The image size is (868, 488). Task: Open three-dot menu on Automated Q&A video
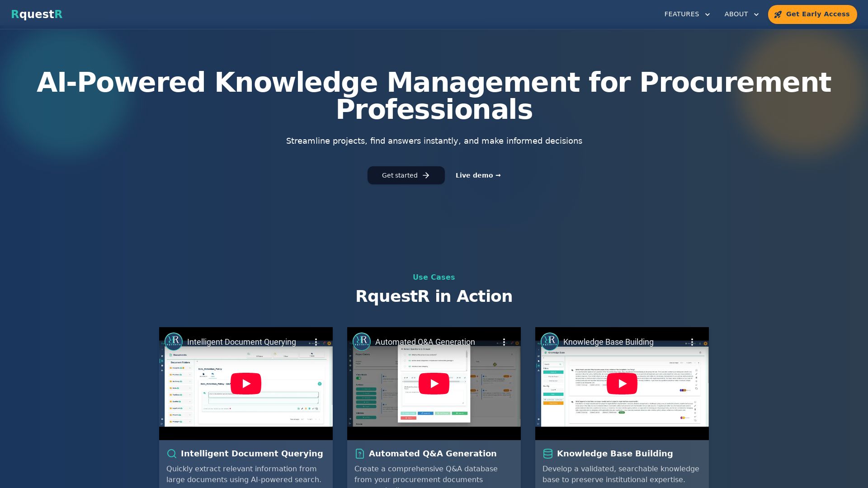504,342
